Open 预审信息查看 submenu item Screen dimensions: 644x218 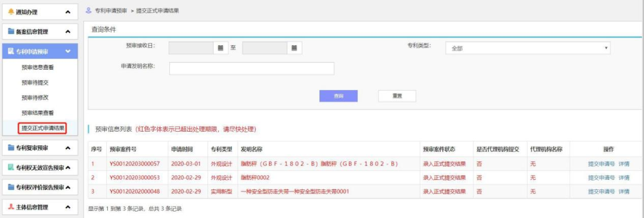(x=38, y=68)
